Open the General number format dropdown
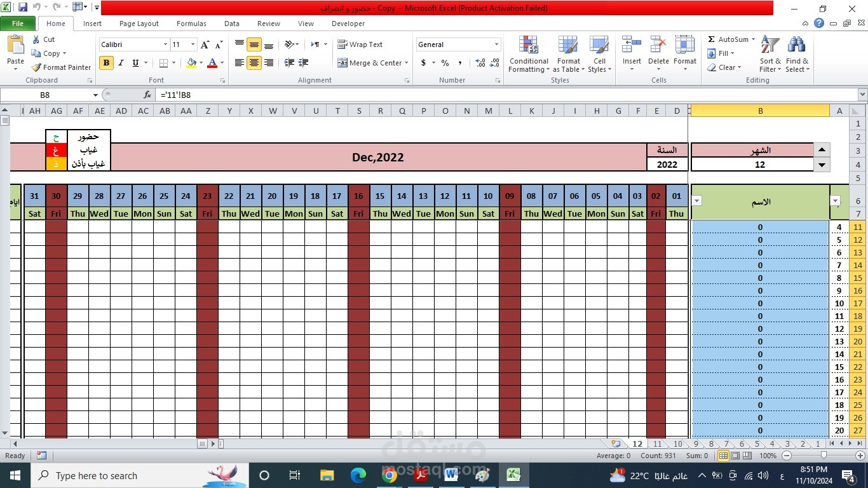Image resolution: width=868 pixels, height=488 pixels. [496, 44]
